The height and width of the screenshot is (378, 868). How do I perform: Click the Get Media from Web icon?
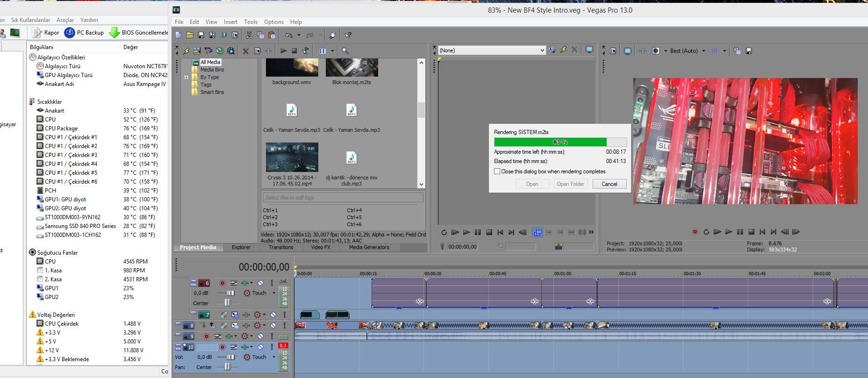(230, 51)
